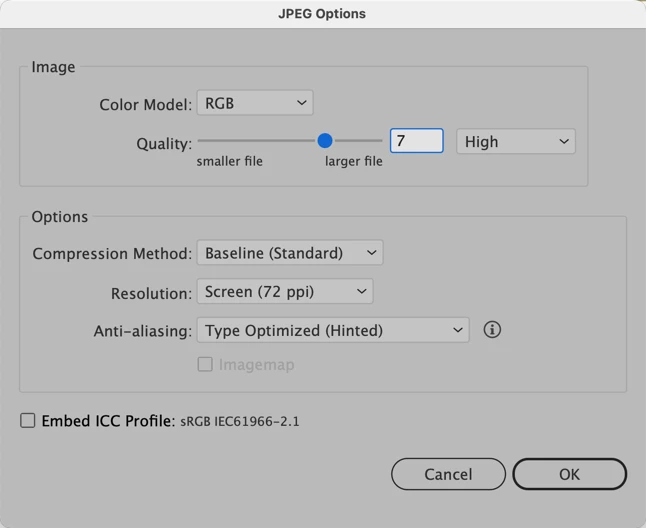Open the Color Model dropdown
Screen dimensions: 646x528
(255, 103)
